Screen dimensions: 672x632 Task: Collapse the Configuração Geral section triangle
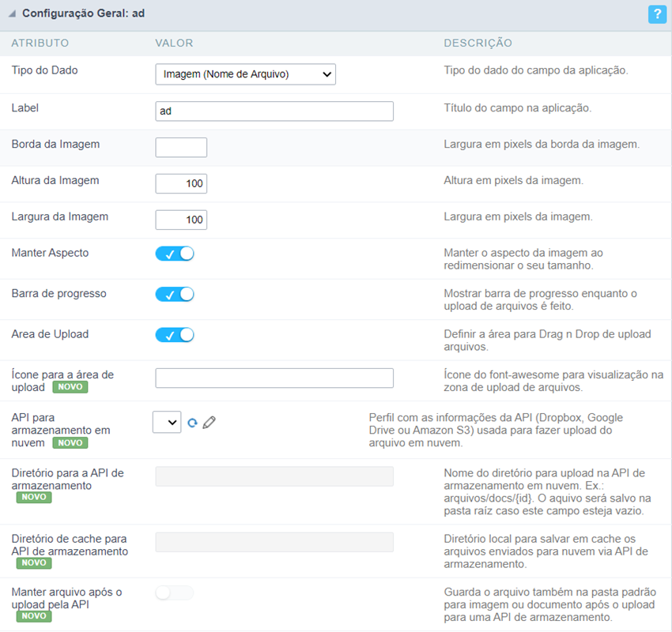coord(12,14)
